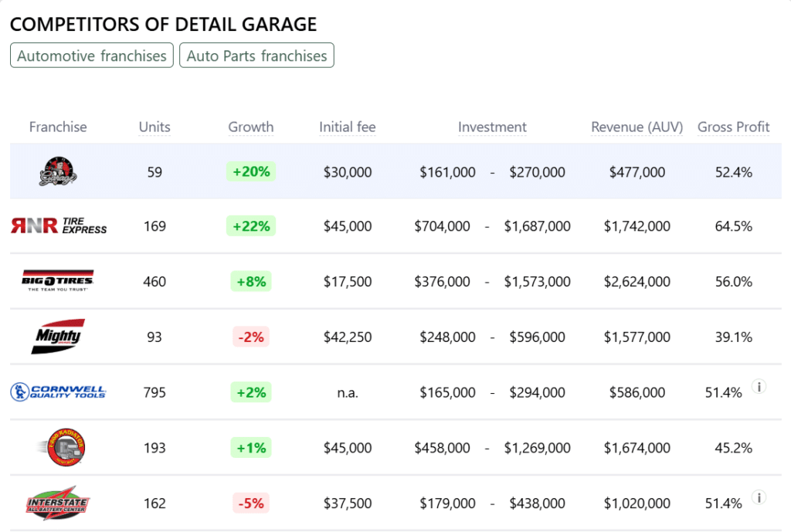
Task: Click the $438,000 maximum investment value
Action: coord(538,503)
